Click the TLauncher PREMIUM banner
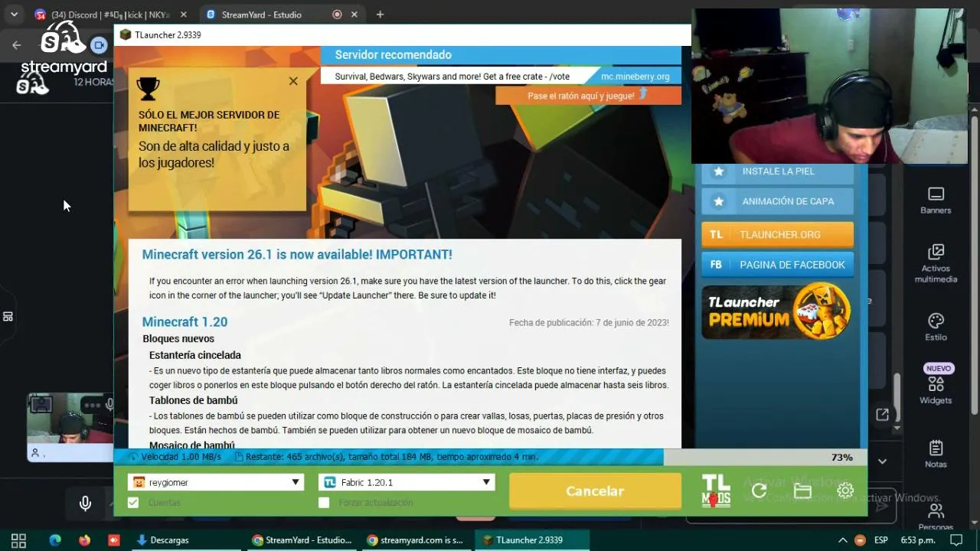This screenshot has width=980, height=551. pyautogui.click(x=777, y=311)
